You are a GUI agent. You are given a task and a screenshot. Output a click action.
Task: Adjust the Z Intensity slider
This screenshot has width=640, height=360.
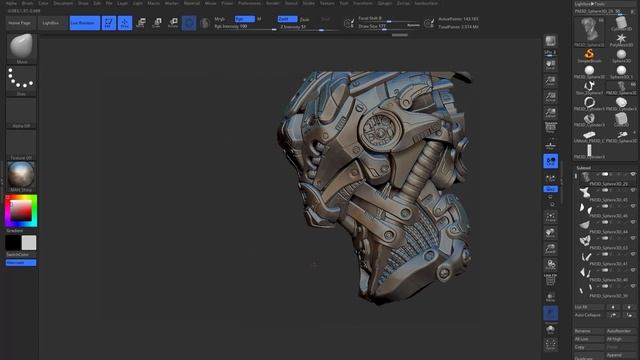308,27
